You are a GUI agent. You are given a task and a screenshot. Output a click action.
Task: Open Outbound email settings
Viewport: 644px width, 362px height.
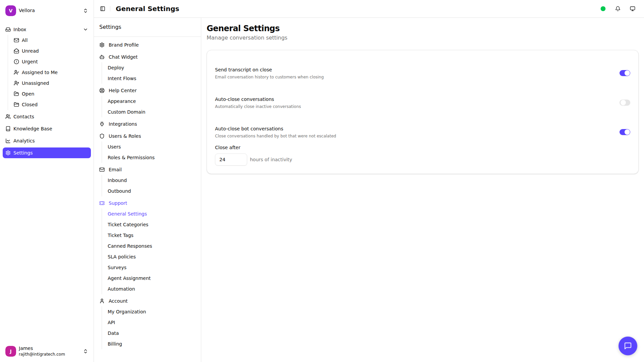pyautogui.click(x=119, y=191)
